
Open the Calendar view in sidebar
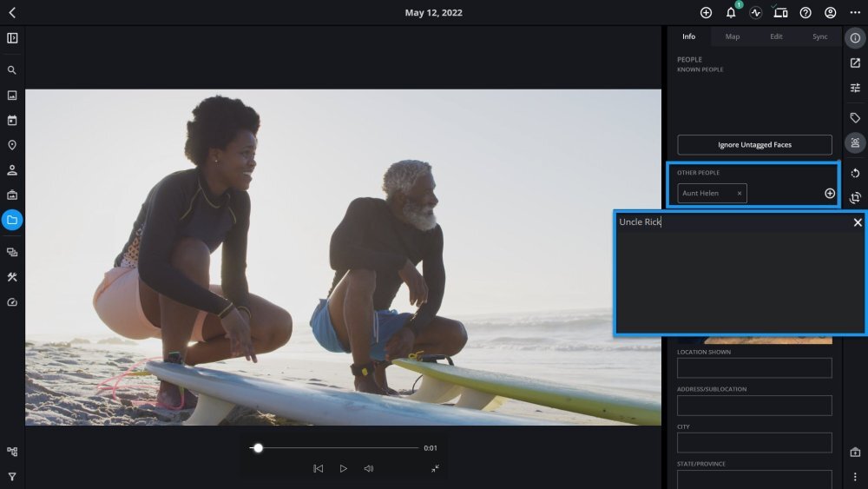(12, 120)
